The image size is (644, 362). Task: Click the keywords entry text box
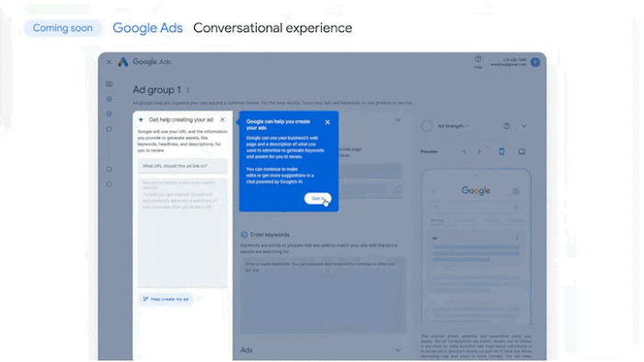322,295
